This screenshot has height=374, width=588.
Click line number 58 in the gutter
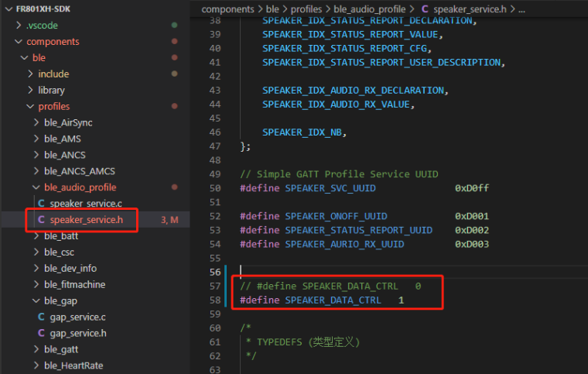click(214, 300)
